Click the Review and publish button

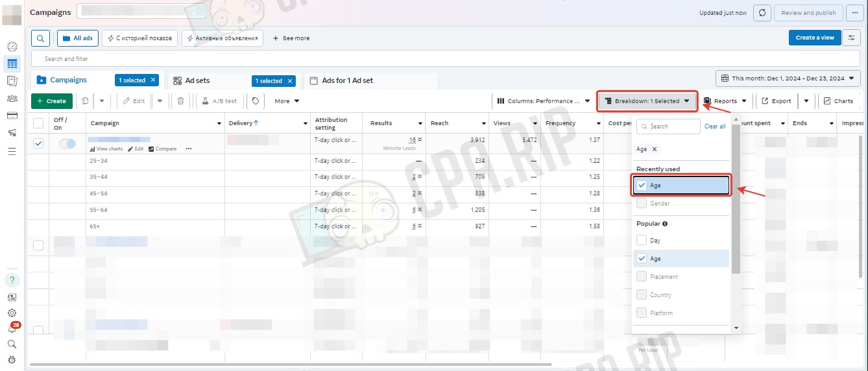point(808,13)
